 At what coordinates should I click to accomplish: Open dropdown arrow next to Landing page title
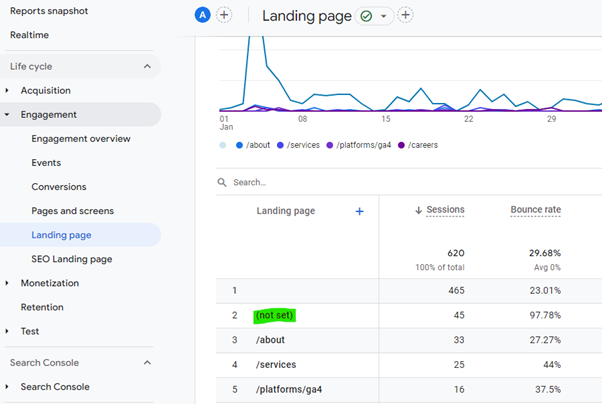point(384,17)
